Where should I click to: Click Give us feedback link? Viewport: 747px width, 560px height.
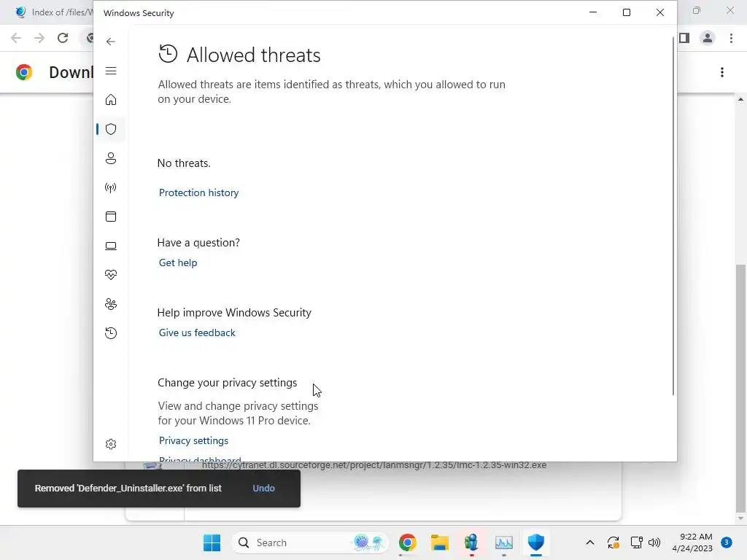[197, 332]
